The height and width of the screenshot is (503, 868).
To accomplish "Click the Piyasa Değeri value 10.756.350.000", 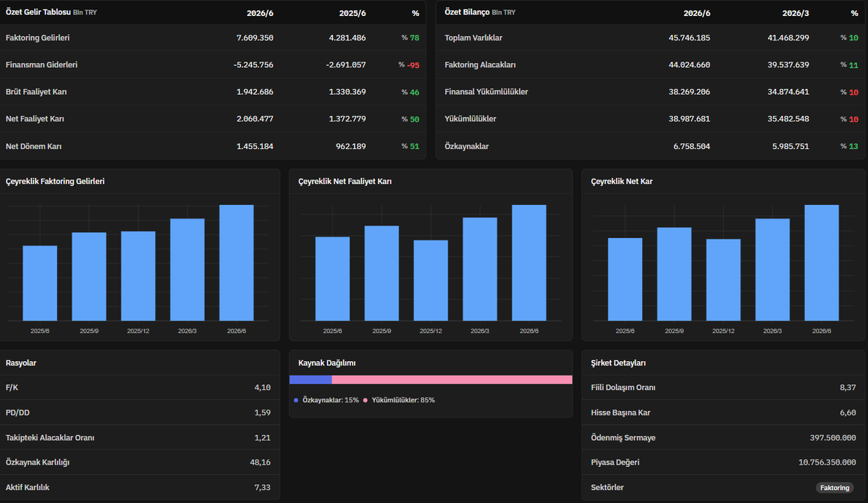I will [827, 462].
